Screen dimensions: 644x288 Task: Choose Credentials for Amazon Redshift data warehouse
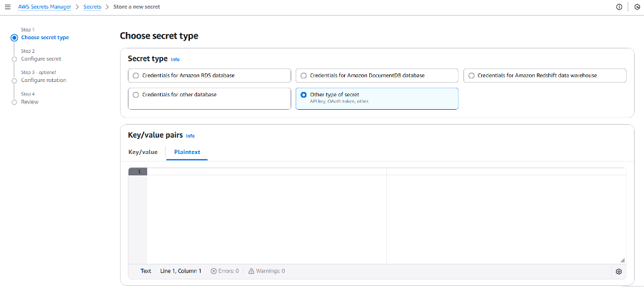(x=471, y=75)
